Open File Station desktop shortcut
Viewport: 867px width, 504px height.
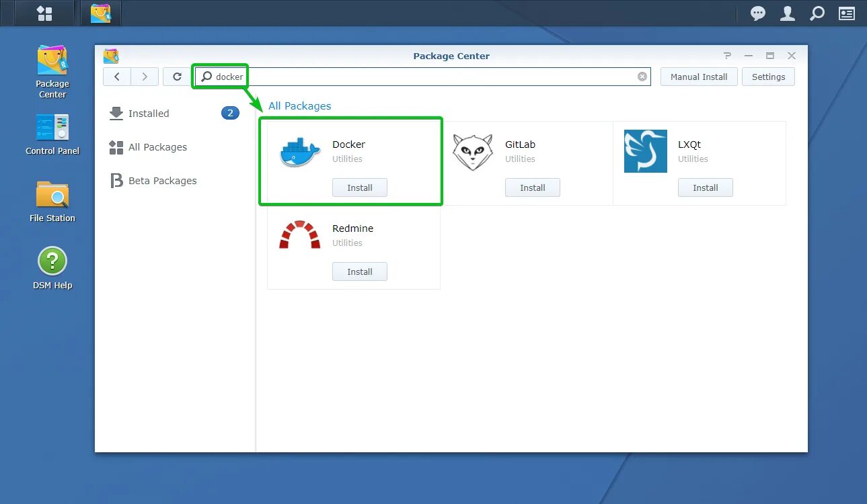(x=52, y=202)
